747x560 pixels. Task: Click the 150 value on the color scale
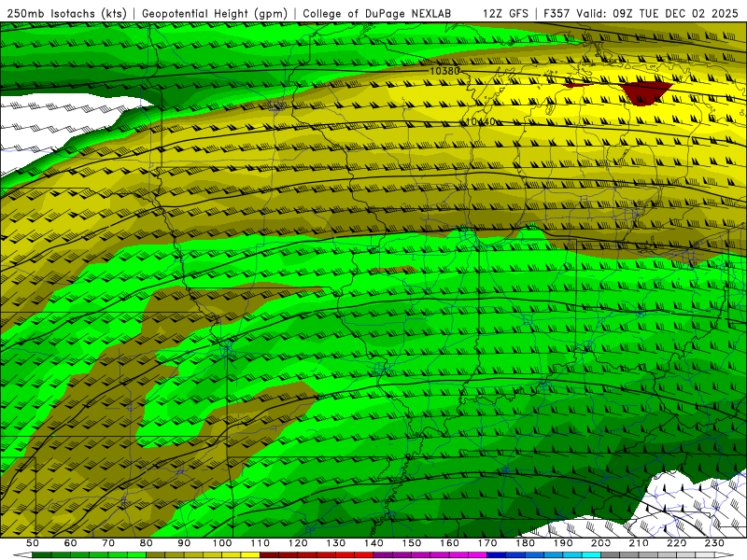(x=412, y=543)
